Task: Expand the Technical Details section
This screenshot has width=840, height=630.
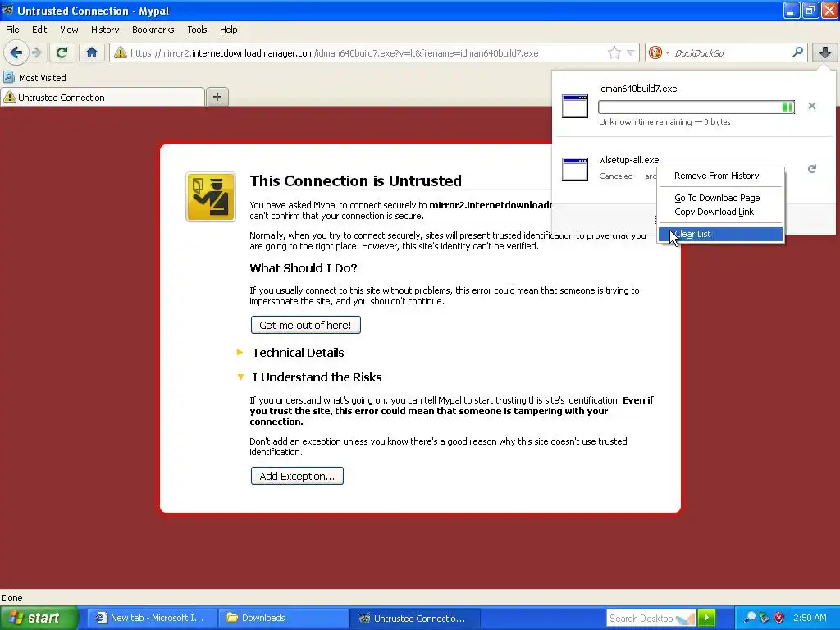Action: tap(291, 353)
